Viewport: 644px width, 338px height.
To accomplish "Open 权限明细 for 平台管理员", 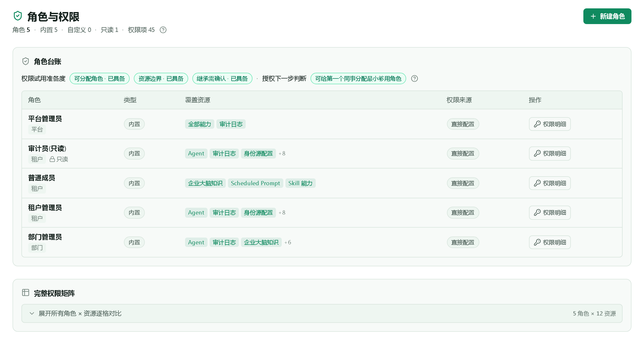I will (x=550, y=124).
